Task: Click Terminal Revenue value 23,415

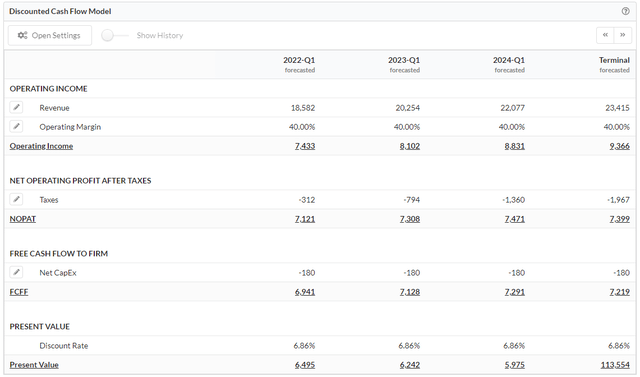Action: point(618,108)
